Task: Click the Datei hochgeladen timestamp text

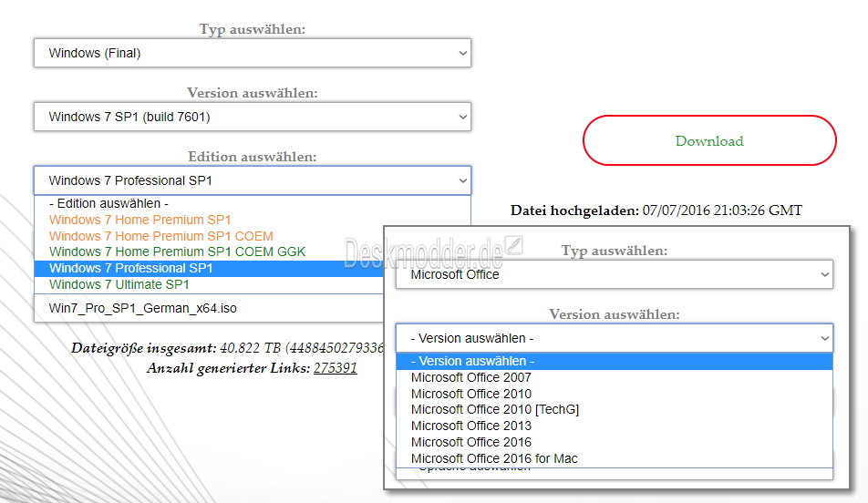Action: pos(656,210)
